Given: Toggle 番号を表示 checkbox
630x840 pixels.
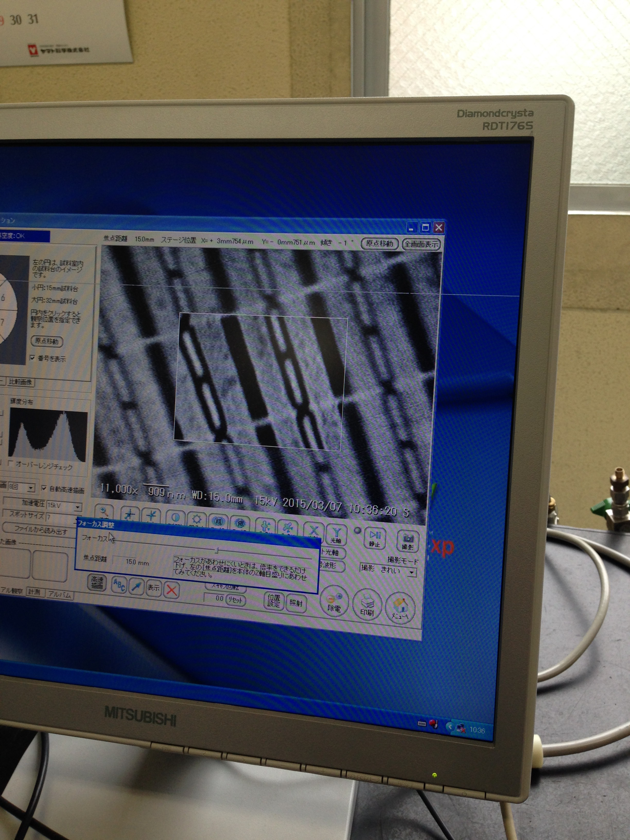Looking at the screenshot, I should click(33, 357).
